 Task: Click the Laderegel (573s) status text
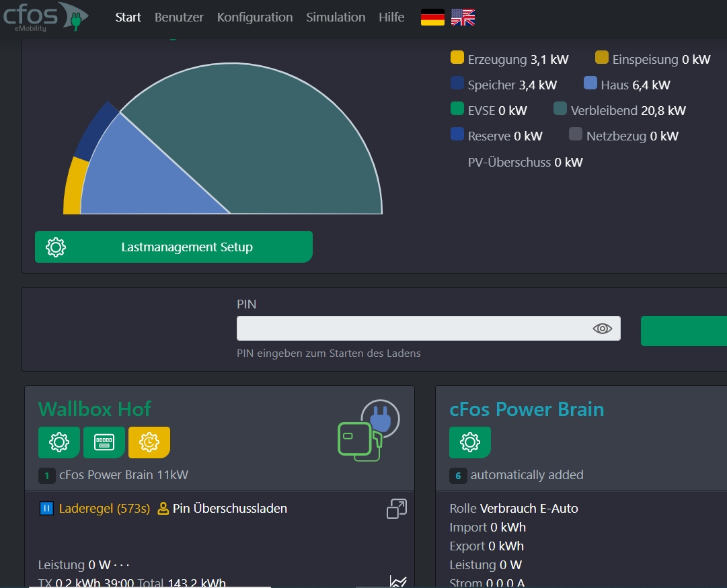pos(104,509)
